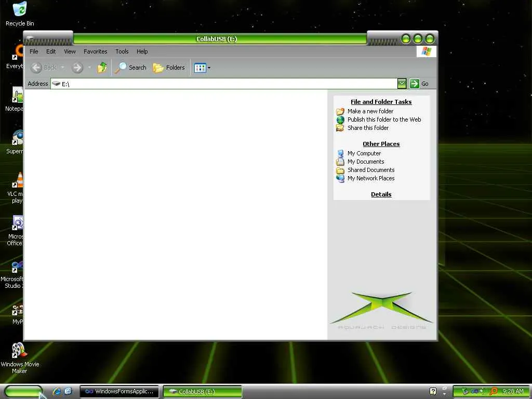The image size is (532, 399).
Task: Click Share this folder link
Action: pos(368,128)
